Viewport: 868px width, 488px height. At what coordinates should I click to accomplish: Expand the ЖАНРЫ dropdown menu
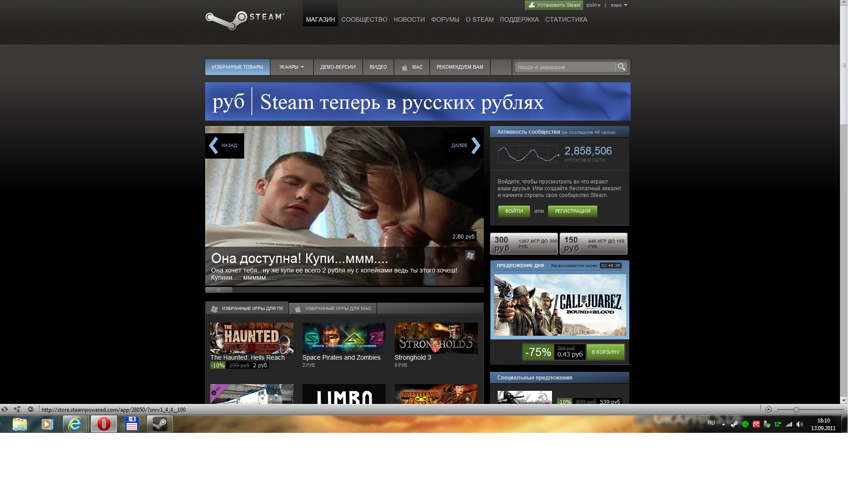291,67
